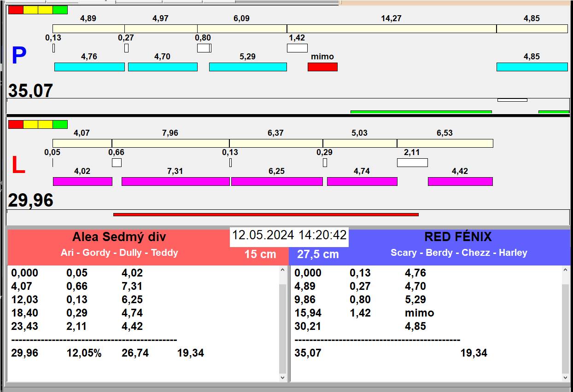573x392 pixels.
Task: Click the cream bar labeled 6,37
Action: coord(276,143)
